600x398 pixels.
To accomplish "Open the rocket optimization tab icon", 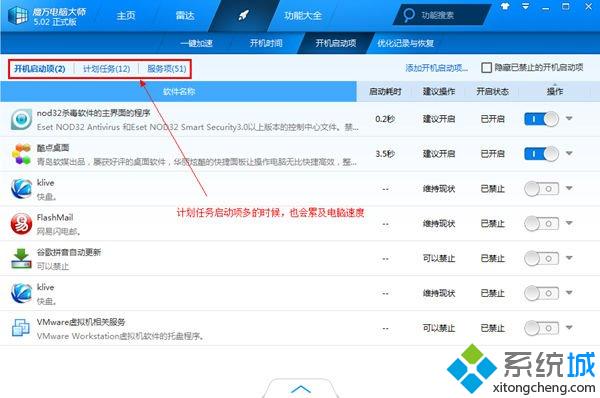I will pyautogui.click(x=243, y=16).
